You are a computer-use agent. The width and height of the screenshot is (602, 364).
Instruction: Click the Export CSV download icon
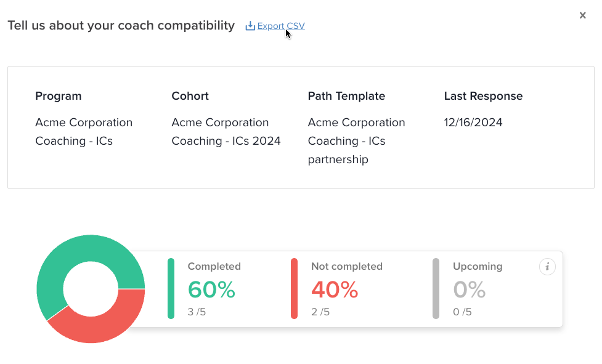(250, 26)
